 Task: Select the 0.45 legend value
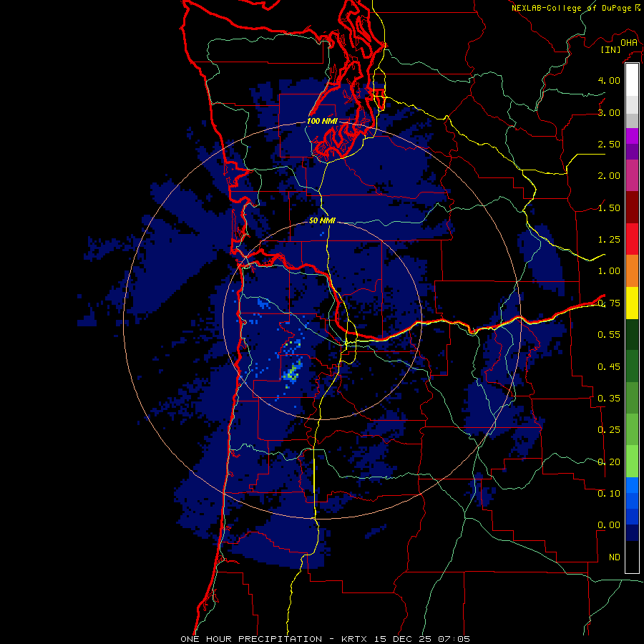609,366
